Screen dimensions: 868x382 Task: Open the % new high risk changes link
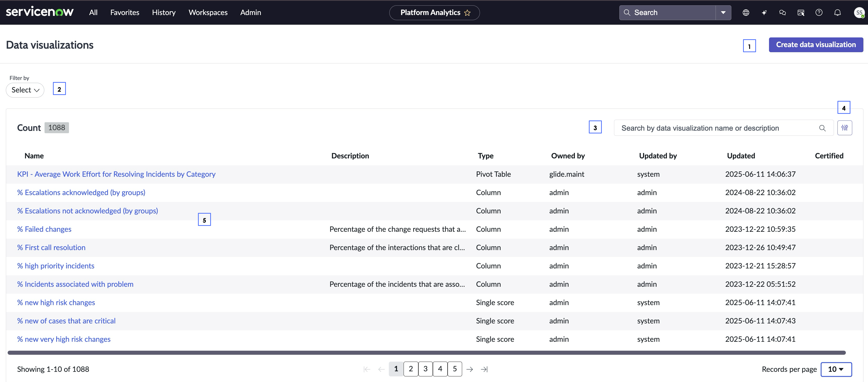[x=56, y=303]
